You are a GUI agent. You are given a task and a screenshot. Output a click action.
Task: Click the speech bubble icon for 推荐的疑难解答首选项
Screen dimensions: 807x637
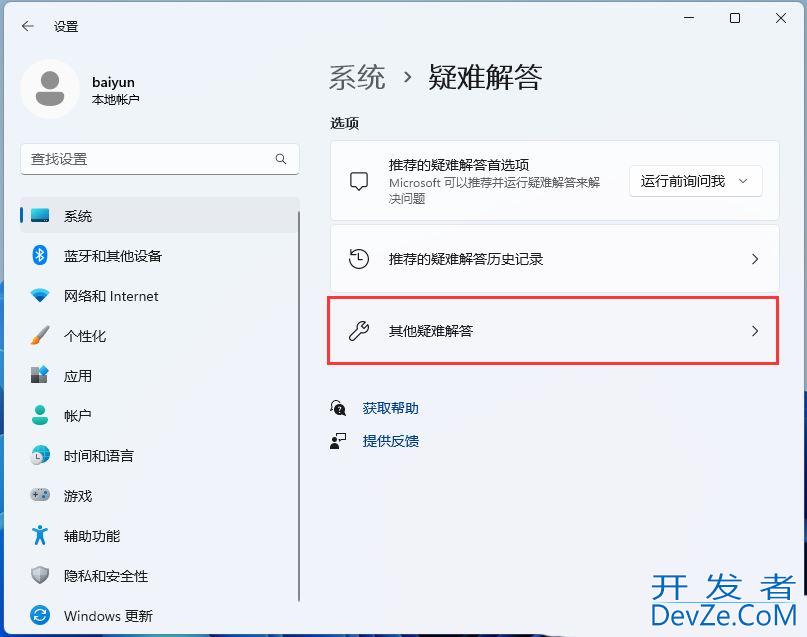point(359,181)
